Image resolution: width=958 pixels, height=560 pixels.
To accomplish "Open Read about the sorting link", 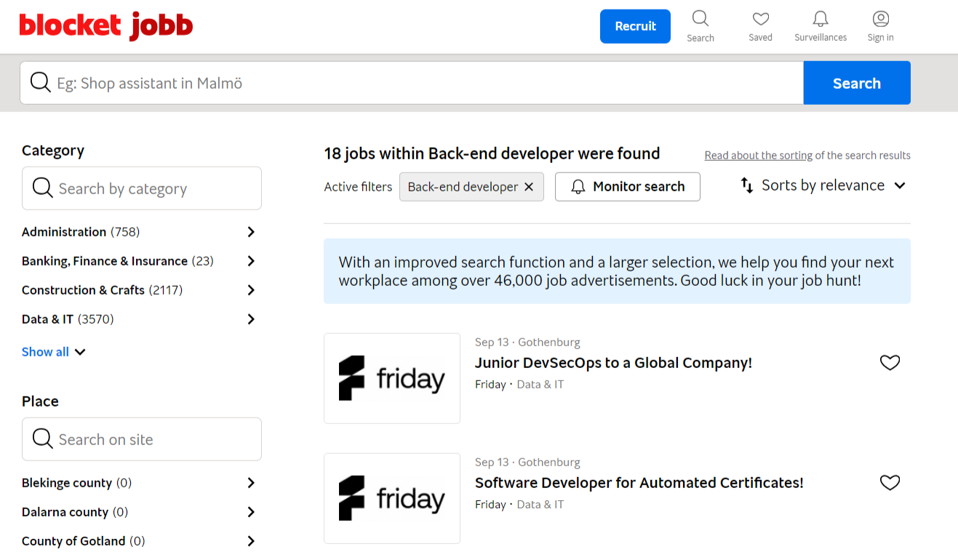I will [759, 156].
